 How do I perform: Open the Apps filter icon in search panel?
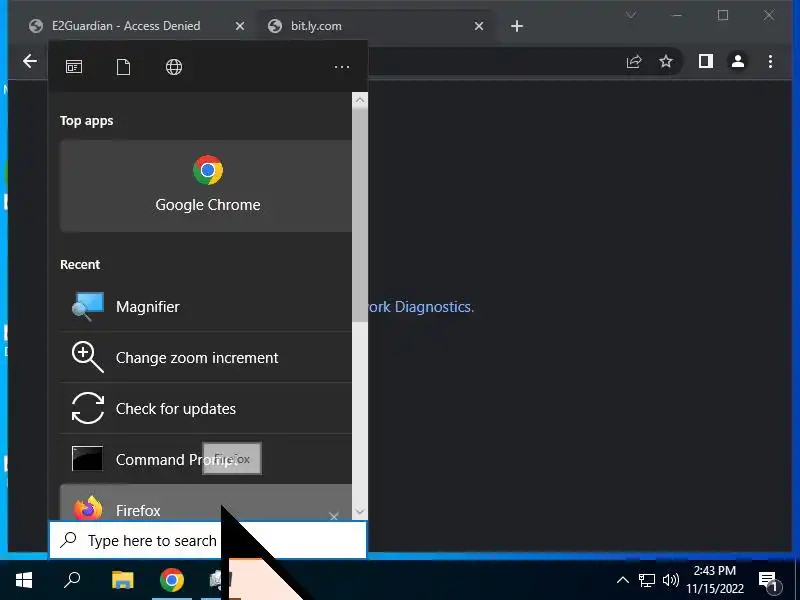coord(74,67)
